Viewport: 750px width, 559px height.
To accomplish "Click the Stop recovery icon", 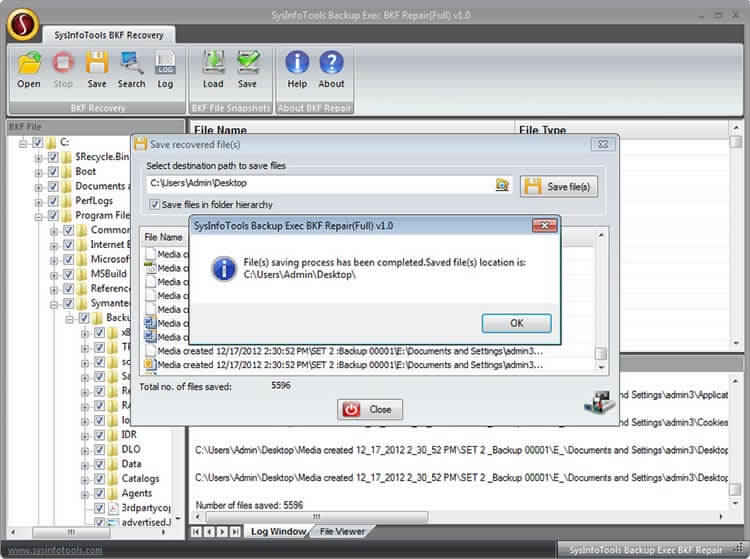I will (x=63, y=64).
